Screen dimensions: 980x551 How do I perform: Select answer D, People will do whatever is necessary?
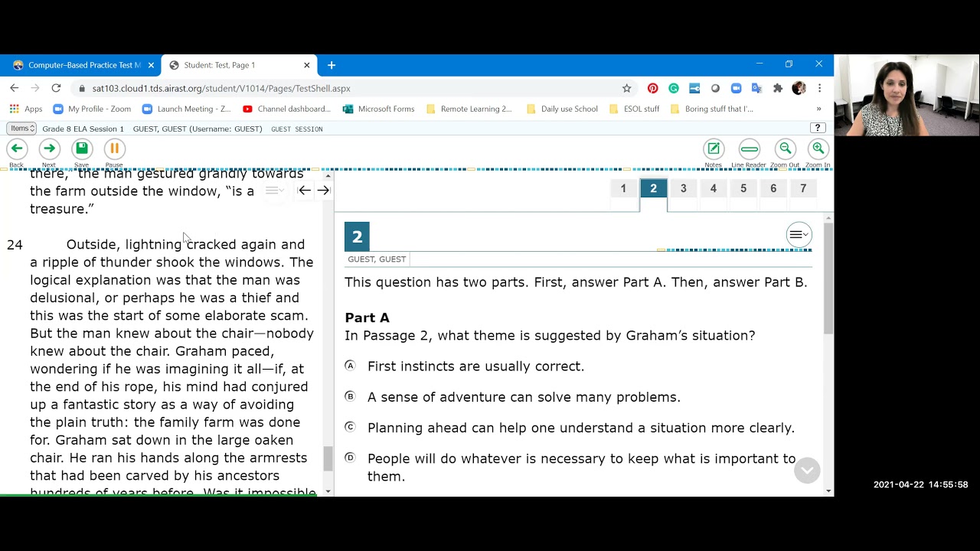pos(350,458)
